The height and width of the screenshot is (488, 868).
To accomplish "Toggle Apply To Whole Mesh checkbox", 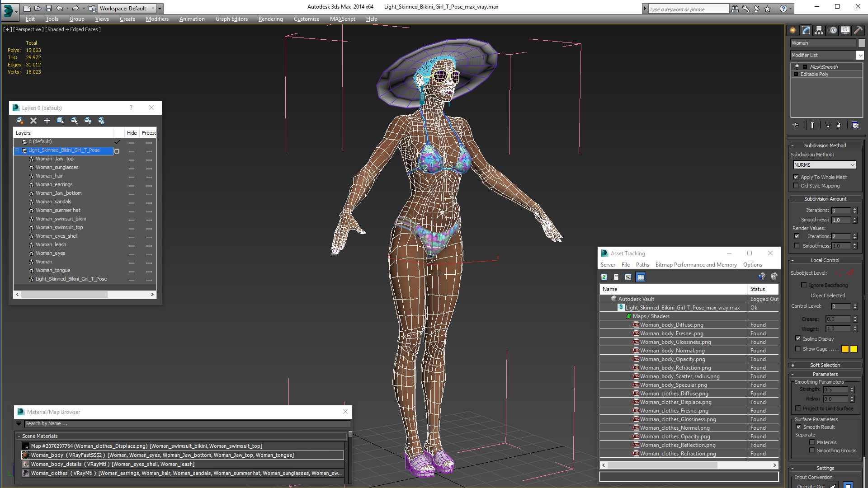I will coord(796,177).
